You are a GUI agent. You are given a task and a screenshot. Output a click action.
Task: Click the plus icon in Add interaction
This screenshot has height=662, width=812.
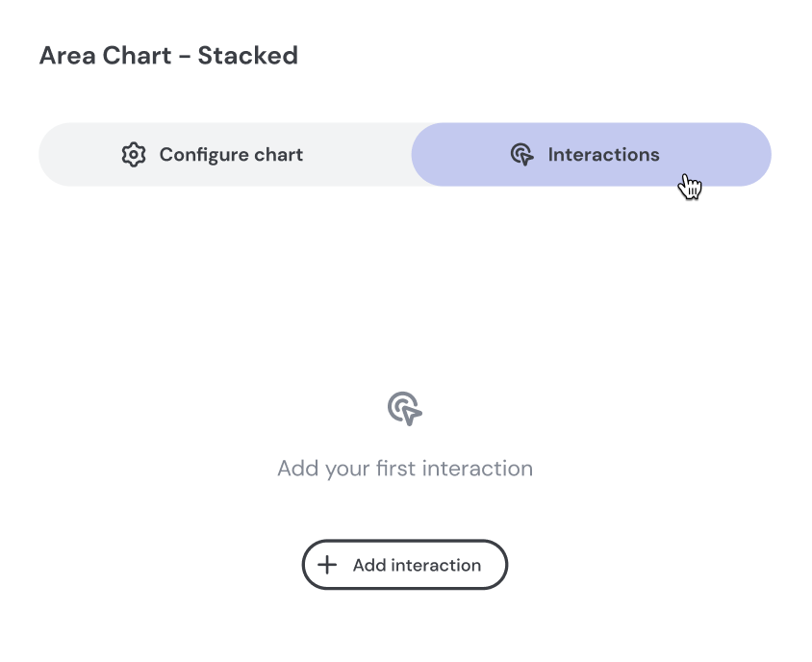click(328, 565)
